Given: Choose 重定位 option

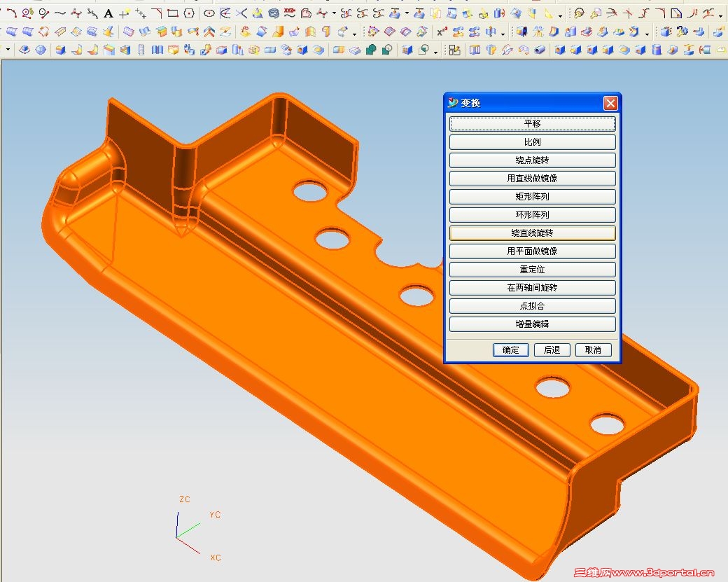Looking at the screenshot, I should [x=533, y=270].
